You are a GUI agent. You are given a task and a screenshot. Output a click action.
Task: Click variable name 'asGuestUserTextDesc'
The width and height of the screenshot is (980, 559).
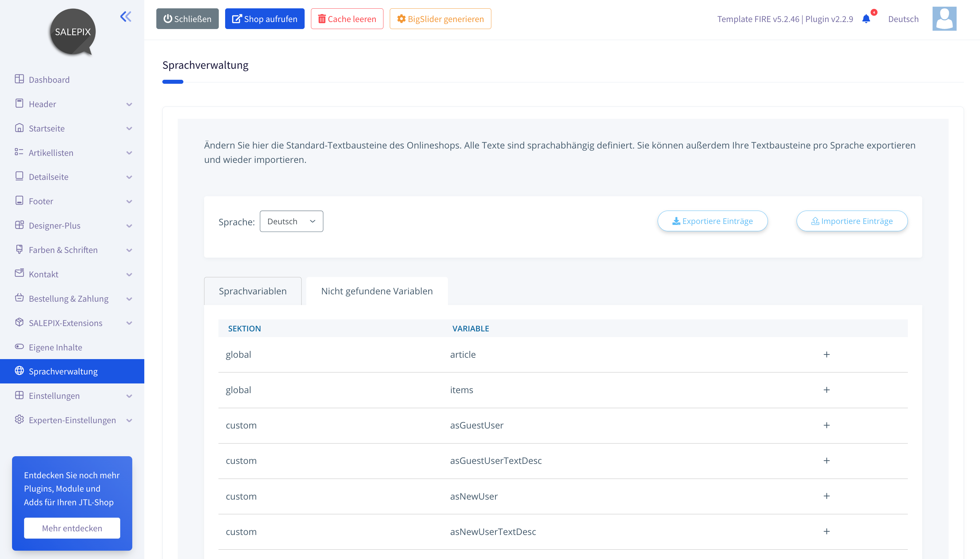tap(496, 461)
